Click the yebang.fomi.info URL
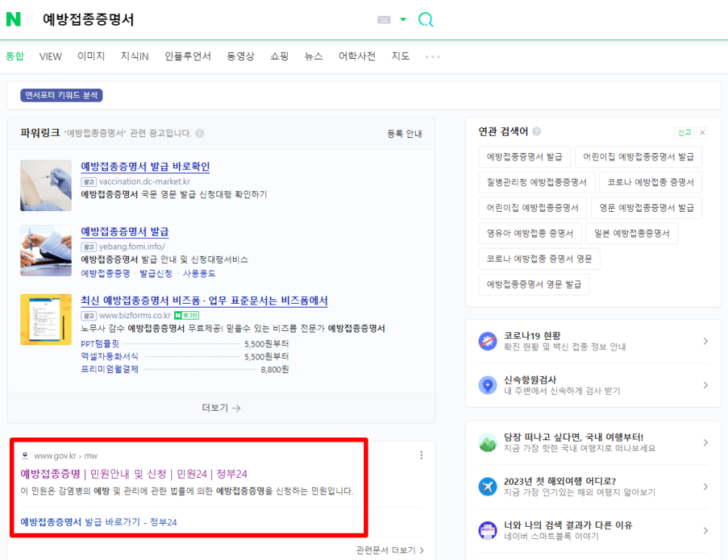The width and height of the screenshot is (728, 560). tap(132, 246)
